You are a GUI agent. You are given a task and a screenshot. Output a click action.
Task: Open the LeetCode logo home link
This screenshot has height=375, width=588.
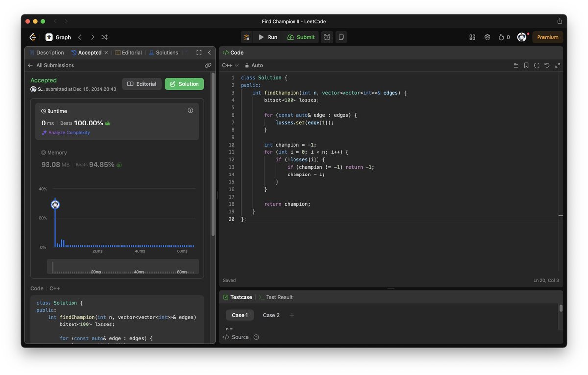click(x=33, y=37)
